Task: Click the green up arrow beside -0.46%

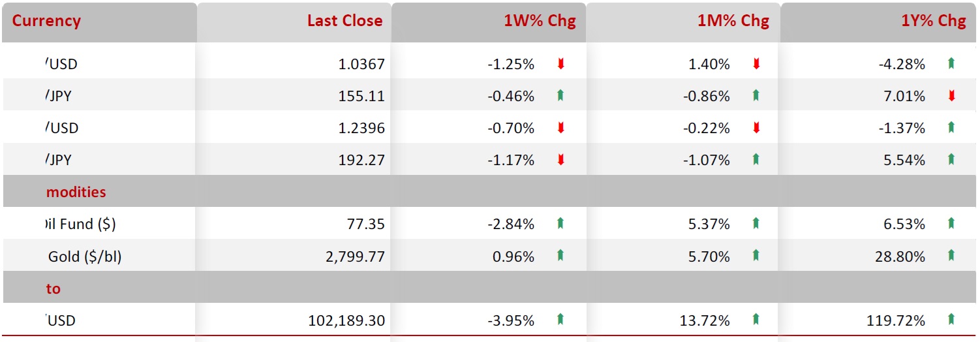Action: coord(560,96)
